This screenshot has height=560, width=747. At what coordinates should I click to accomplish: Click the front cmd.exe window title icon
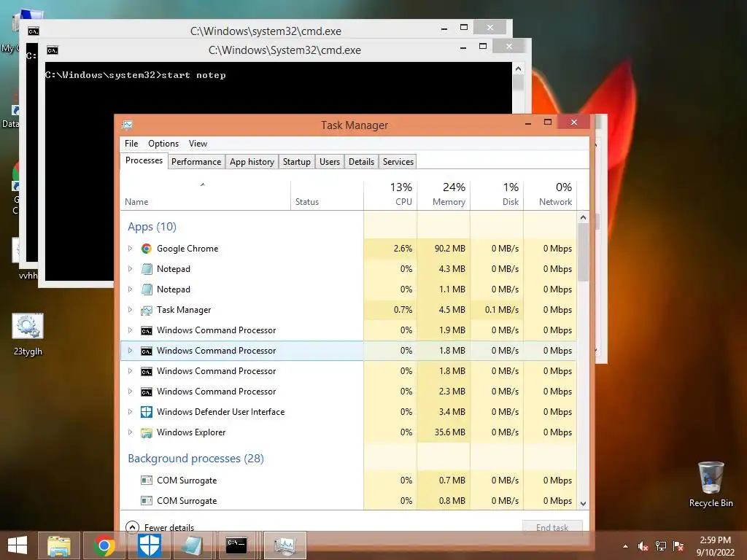pos(53,50)
